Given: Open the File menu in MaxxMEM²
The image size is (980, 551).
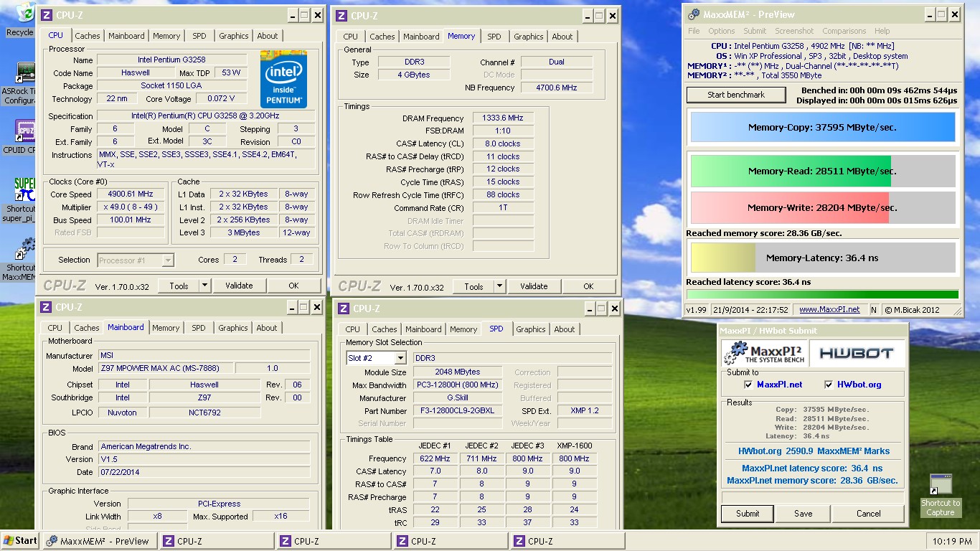Looking at the screenshot, I should 694,31.
